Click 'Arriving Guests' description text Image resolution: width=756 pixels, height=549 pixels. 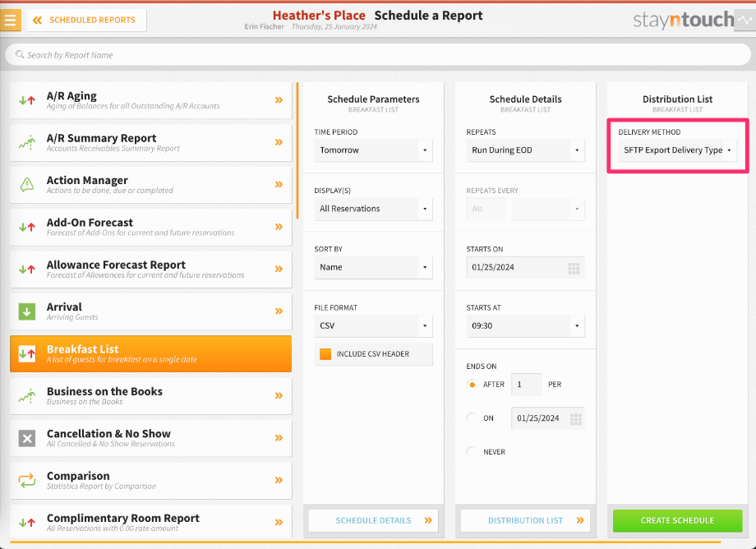[x=72, y=317]
